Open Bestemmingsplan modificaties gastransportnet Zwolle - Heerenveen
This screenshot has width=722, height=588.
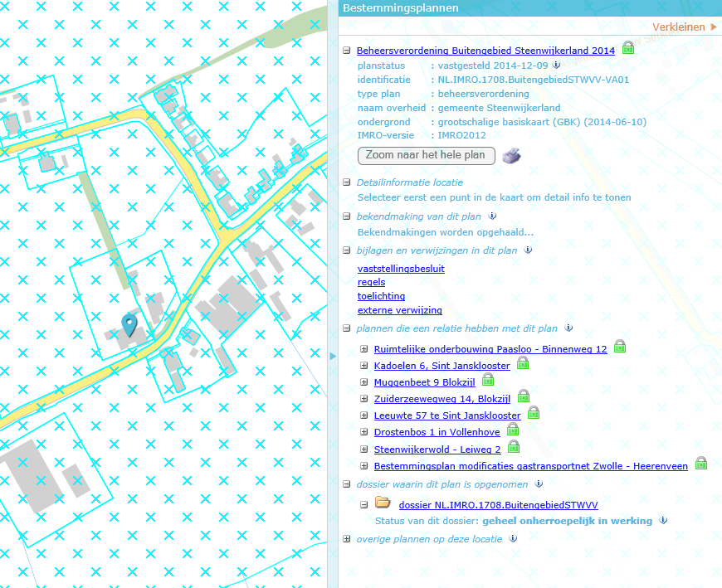[531, 465]
